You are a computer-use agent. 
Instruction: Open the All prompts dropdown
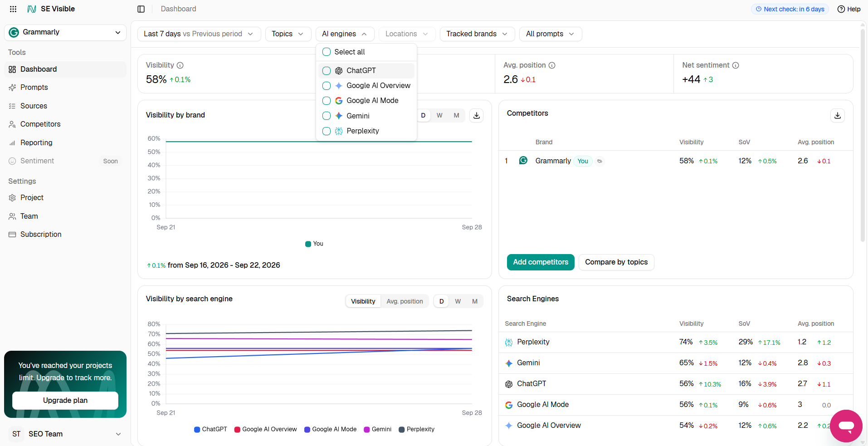pyautogui.click(x=551, y=34)
